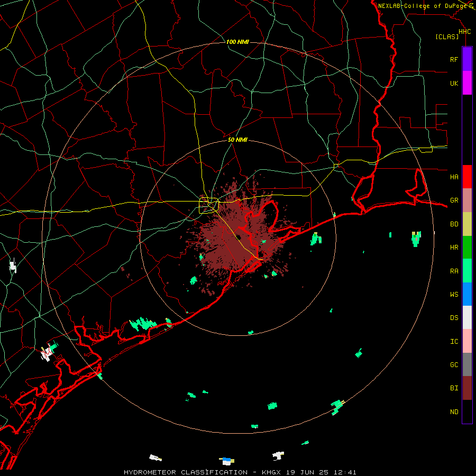The height and width of the screenshot is (476, 476).
Task: Click the UK magenta legend swatch
Action: 467,83
